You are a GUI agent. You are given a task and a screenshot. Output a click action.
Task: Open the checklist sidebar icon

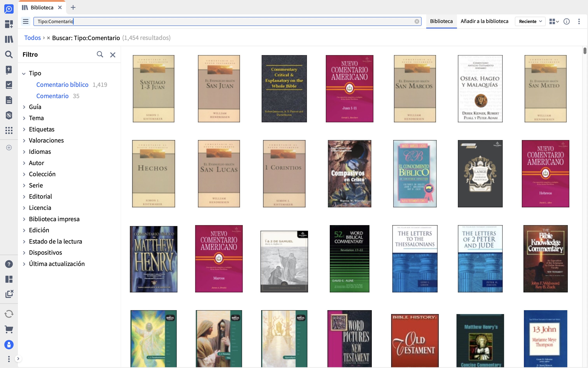[x=9, y=85]
